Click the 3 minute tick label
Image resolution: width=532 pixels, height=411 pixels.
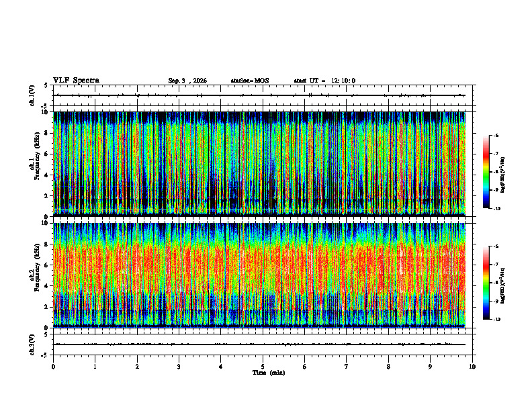[179, 367]
